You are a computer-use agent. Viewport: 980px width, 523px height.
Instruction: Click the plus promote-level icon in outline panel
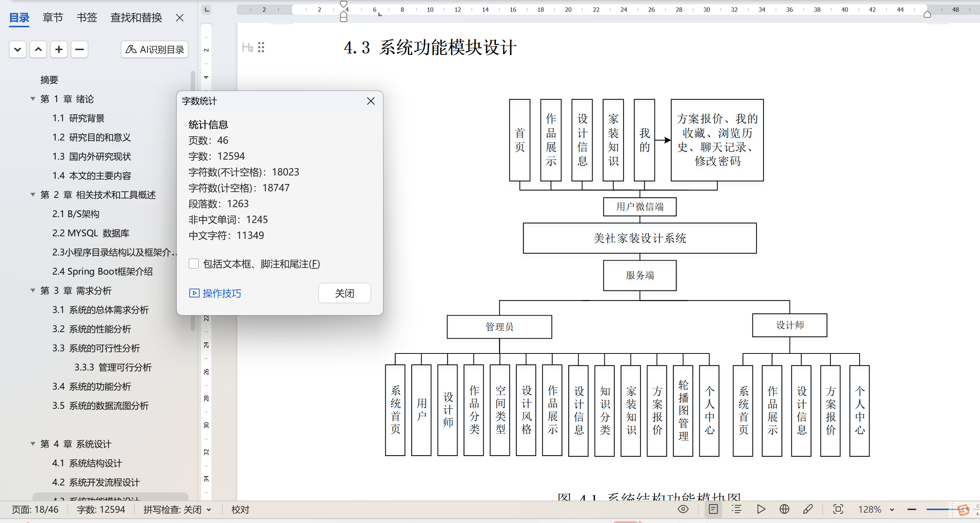point(59,49)
